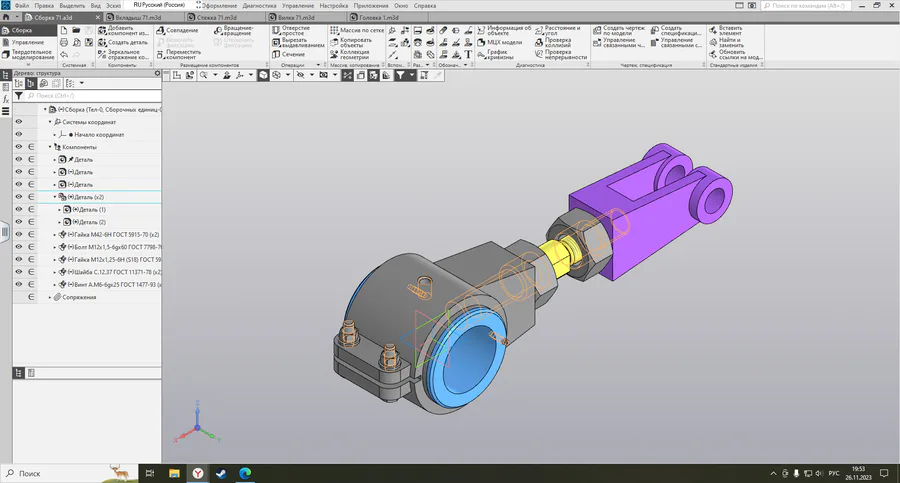Toggle visibility eye of Деталь (1) row

[x=19, y=210]
